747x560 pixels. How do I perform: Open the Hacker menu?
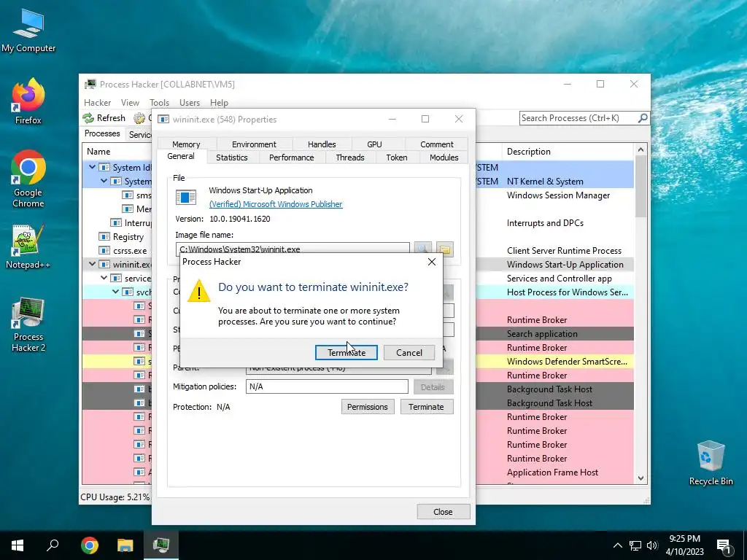tap(98, 102)
